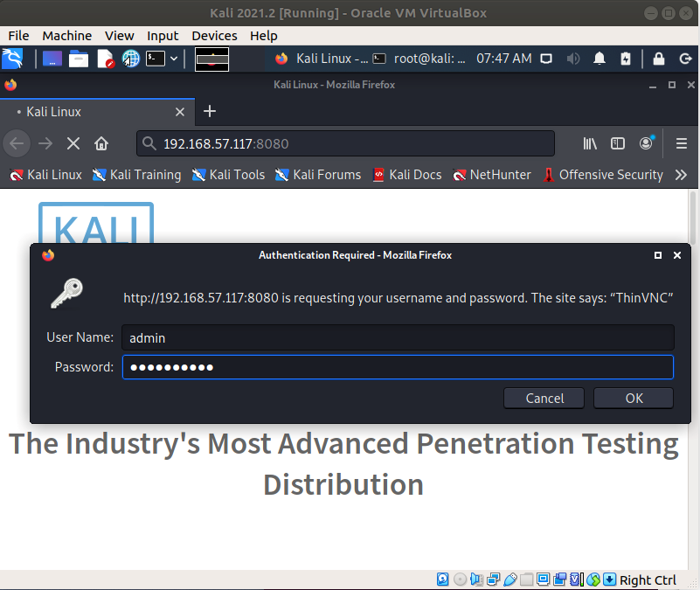
Task: Go forward with Firefox forward arrow
Action: pyautogui.click(x=45, y=144)
